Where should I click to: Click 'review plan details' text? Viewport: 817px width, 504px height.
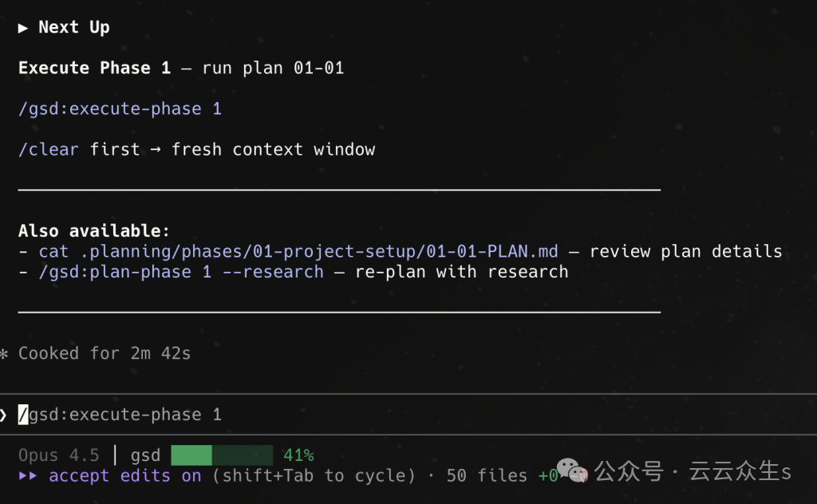pyautogui.click(x=685, y=251)
